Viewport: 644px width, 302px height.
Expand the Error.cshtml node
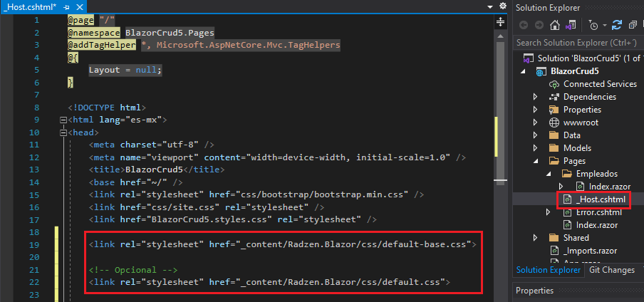(x=548, y=212)
